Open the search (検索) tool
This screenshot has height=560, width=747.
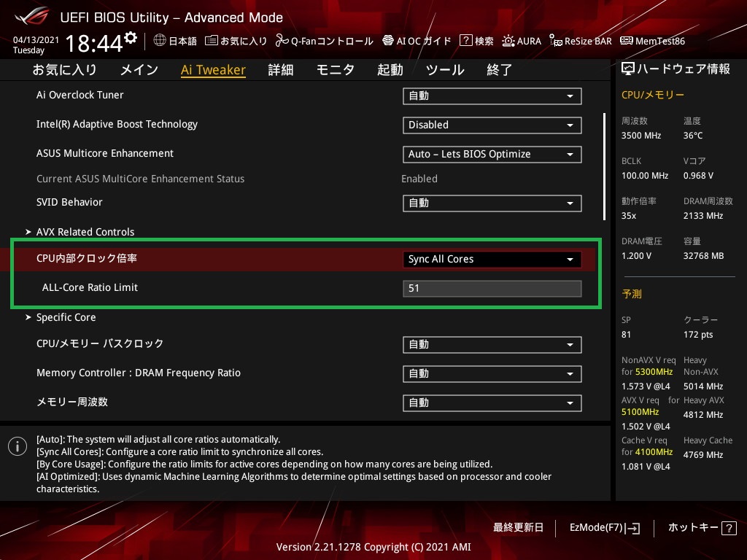[x=476, y=41]
